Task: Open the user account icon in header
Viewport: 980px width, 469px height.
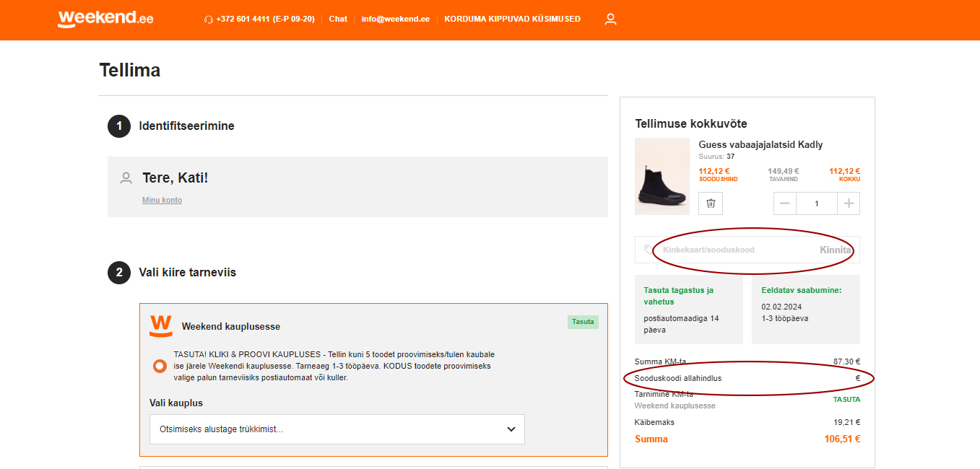Action: click(610, 19)
